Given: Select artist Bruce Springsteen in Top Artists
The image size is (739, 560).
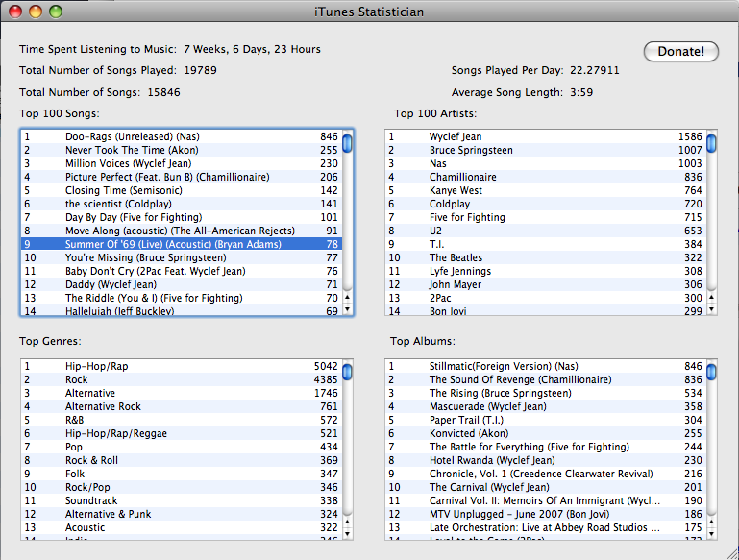Looking at the screenshot, I should [546, 150].
